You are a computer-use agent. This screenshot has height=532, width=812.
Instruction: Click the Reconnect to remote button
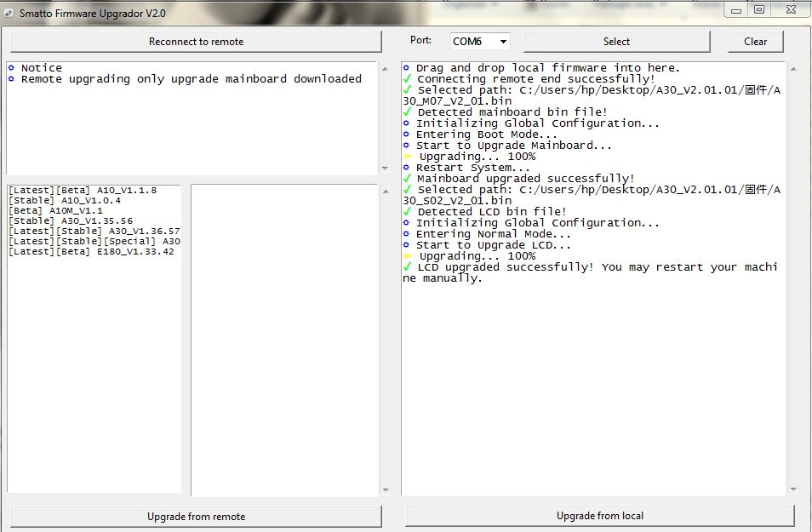click(196, 42)
